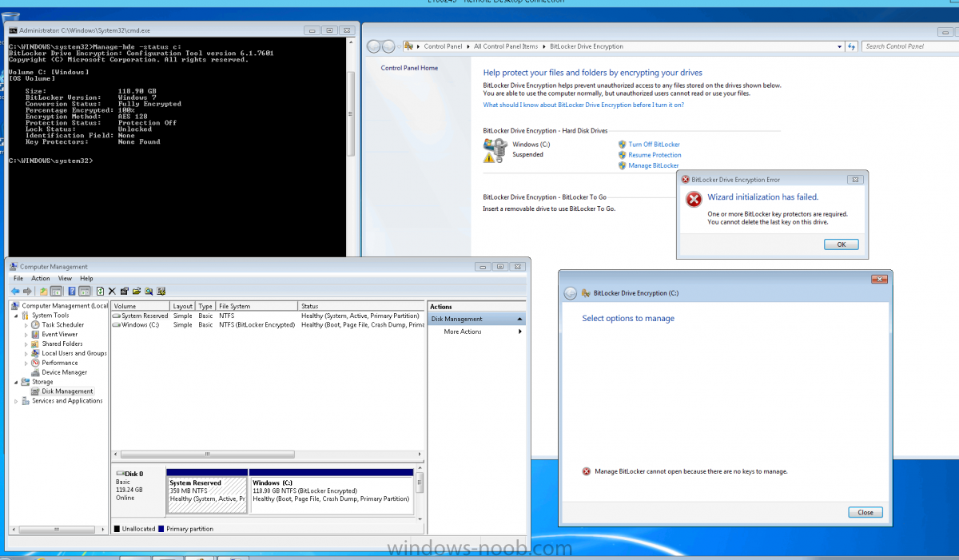
Task: Select the Windows (C:) partition block
Action: coord(331,490)
